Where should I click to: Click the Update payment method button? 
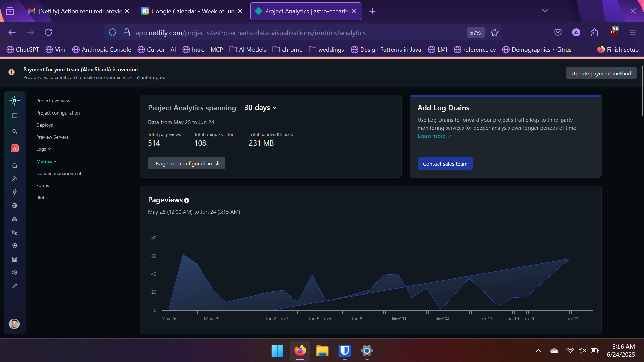pos(601,73)
